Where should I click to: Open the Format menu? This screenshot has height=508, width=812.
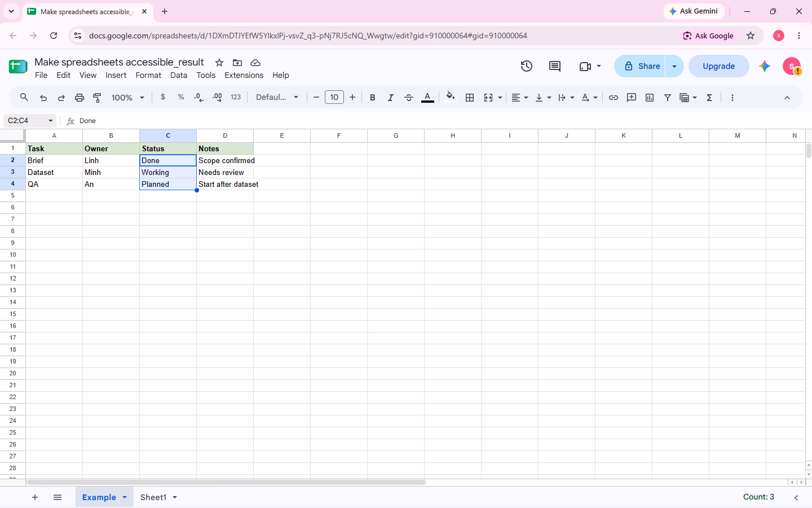148,75
